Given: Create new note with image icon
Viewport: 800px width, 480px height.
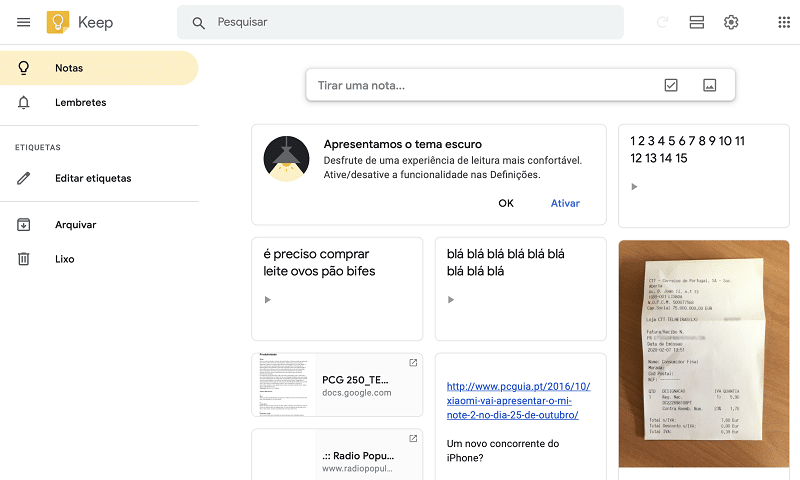Looking at the screenshot, I should [x=709, y=86].
